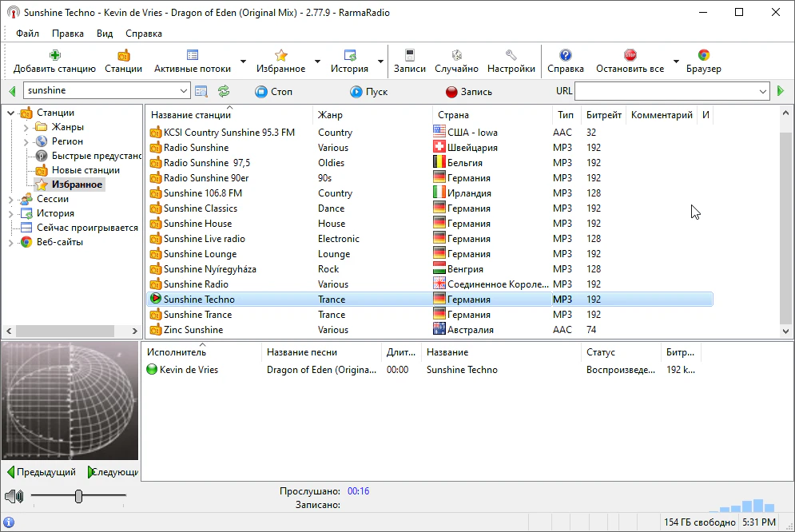This screenshot has width=795, height=532.
Task: Open dropdown arrow next to Активные потоки
Action: pyautogui.click(x=244, y=62)
